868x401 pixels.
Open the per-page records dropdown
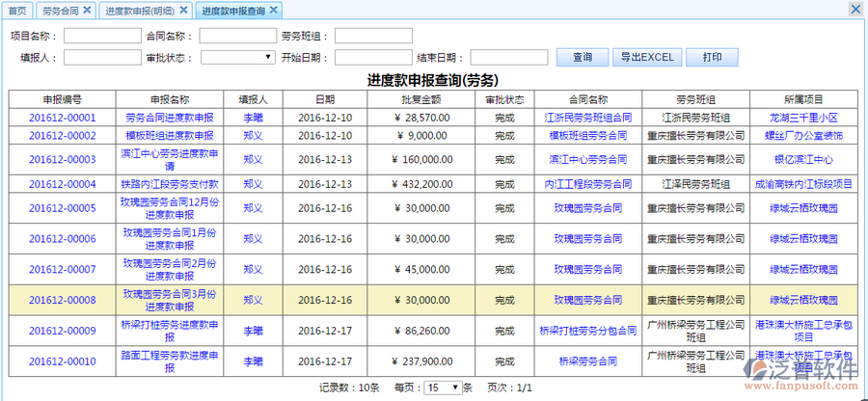pyautogui.click(x=443, y=388)
